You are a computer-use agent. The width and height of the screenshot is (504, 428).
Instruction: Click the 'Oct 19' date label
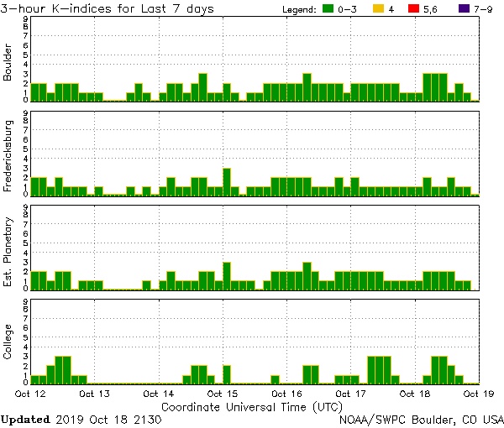479,394
